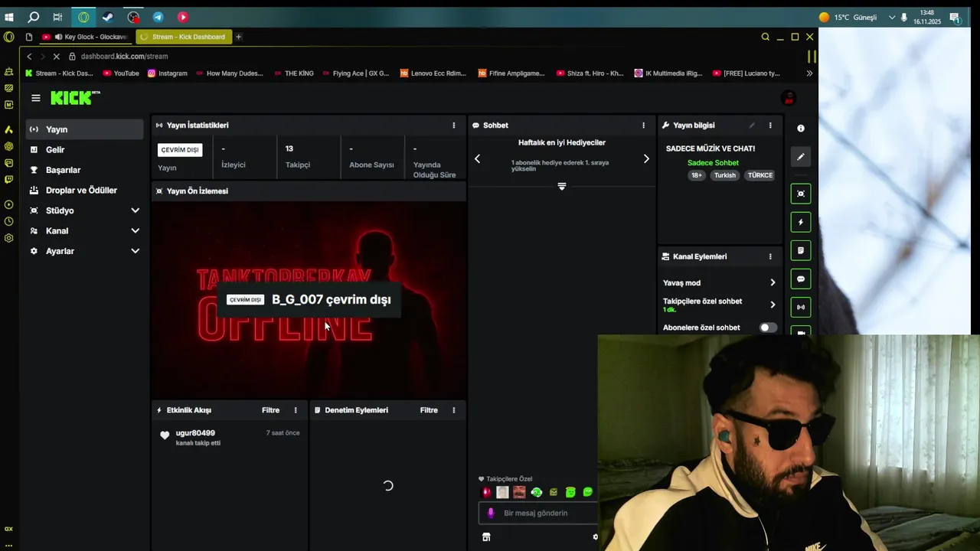Open Yayın bilgisi three-dot menu
The image size is (980, 551).
[770, 126]
